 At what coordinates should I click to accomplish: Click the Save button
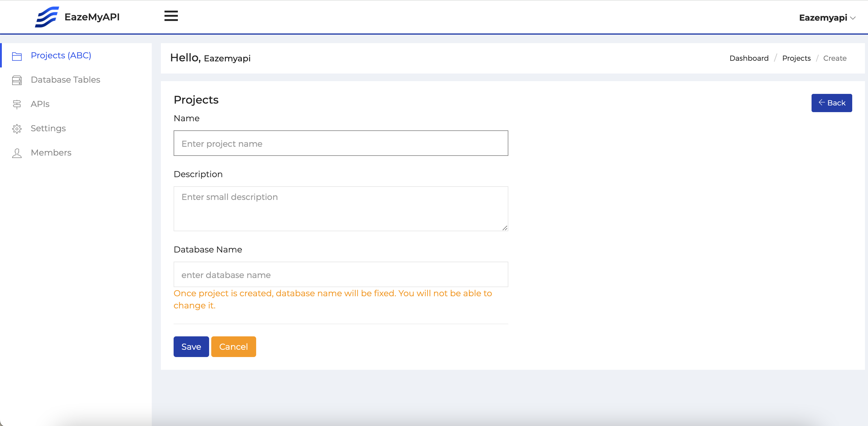pos(191,346)
